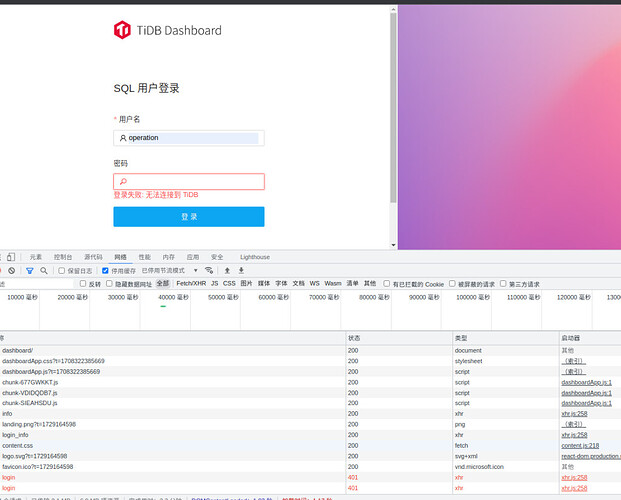Filter requests by 媒体 type
This screenshot has height=500, width=621.
pyautogui.click(x=264, y=283)
